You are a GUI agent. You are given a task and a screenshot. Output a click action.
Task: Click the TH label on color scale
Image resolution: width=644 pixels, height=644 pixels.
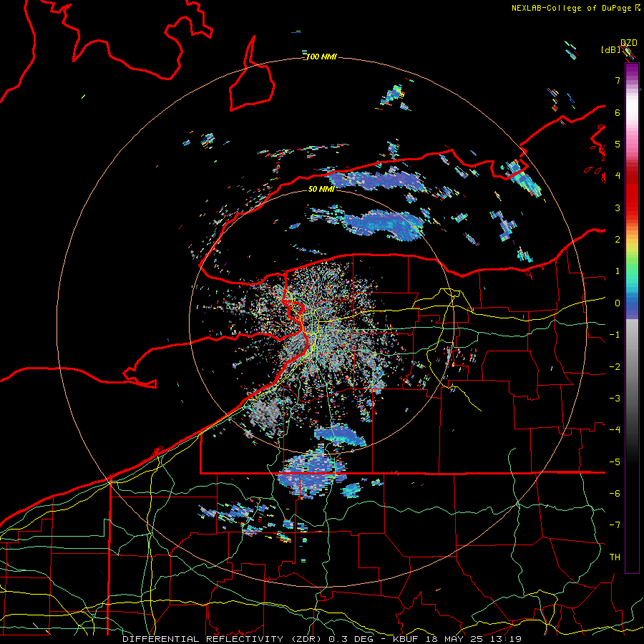coord(615,557)
